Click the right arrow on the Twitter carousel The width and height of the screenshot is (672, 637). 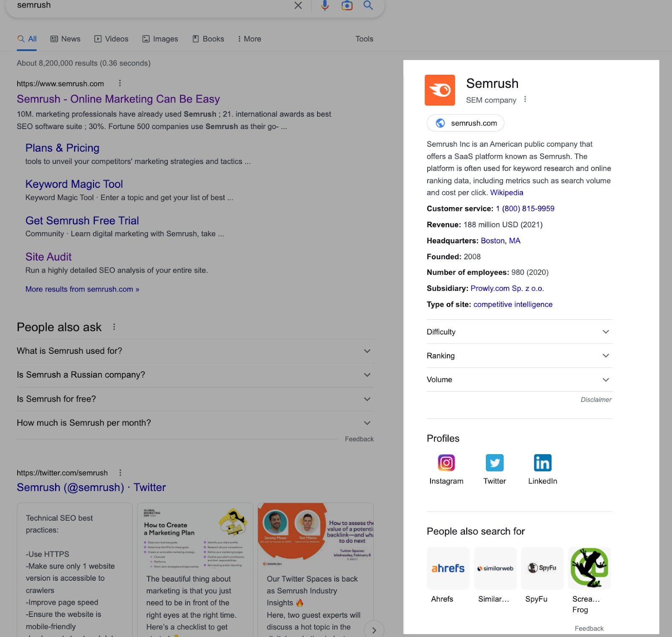374,630
